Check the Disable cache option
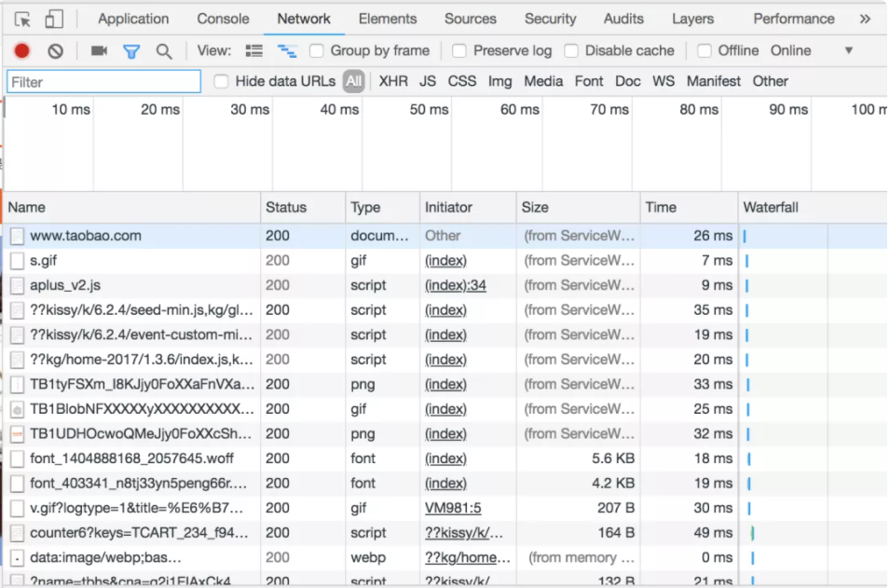This screenshot has height=588, width=890. [x=571, y=51]
